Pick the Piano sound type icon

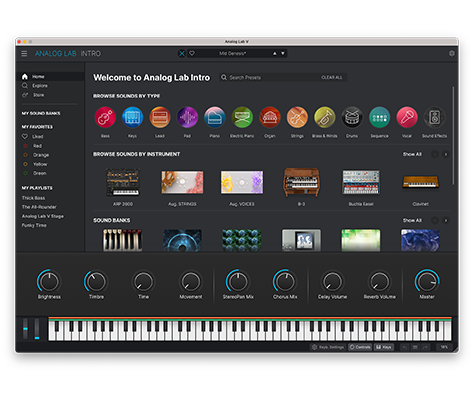pos(215,117)
